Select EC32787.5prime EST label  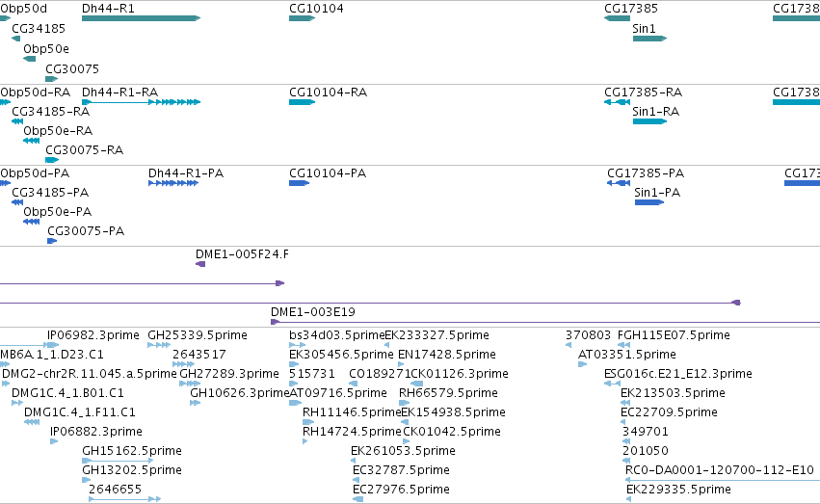click(x=401, y=470)
